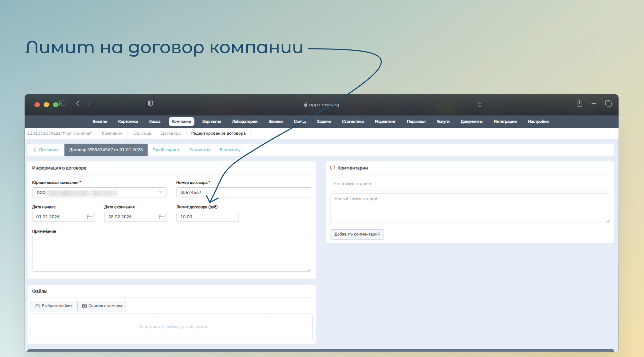Switch to the Пациенты tab
The image size is (644, 357).
[x=199, y=150]
